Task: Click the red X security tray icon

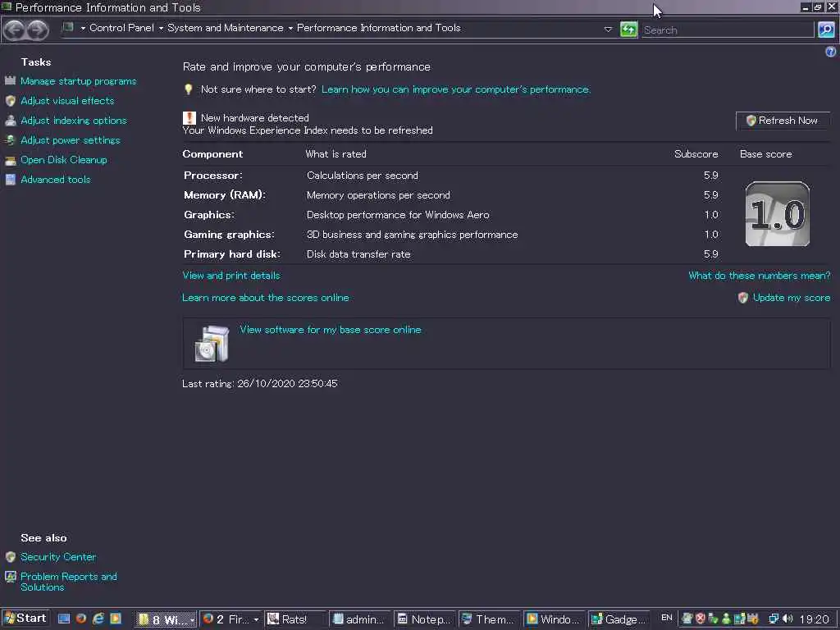Action: pyautogui.click(x=701, y=619)
